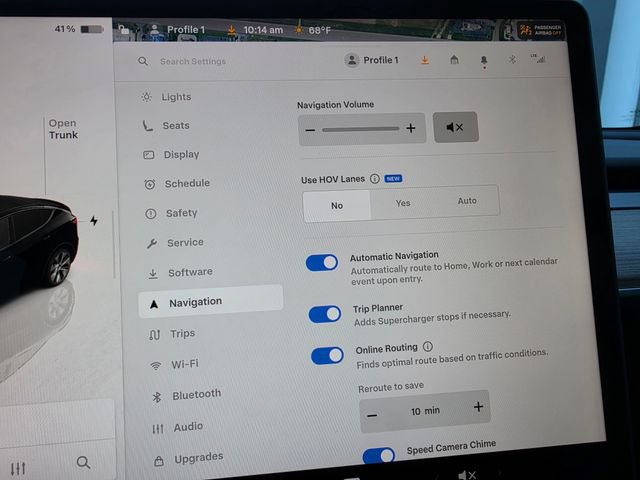Open the Safety settings
The width and height of the screenshot is (640, 480).
(181, 213)
